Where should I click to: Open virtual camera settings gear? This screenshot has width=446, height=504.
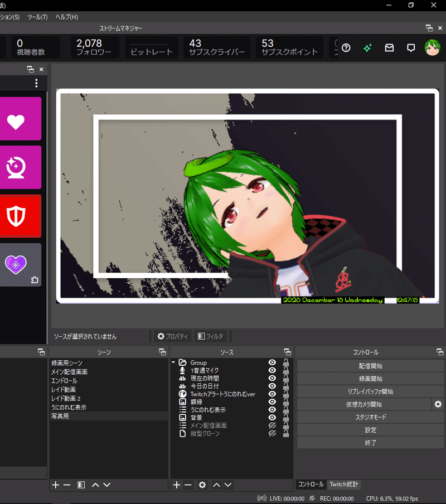pos(438,404)
